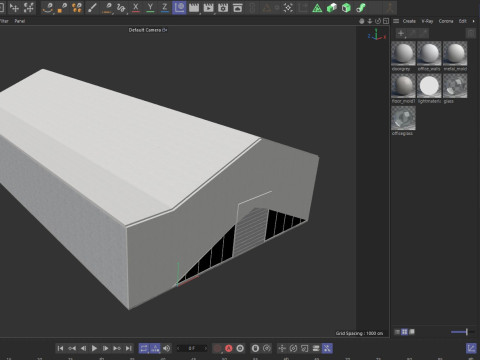Screen dimensions: 480x360
Task: Click the Render to Picture Viewer clapperboard icon
Action: (208, 8)
